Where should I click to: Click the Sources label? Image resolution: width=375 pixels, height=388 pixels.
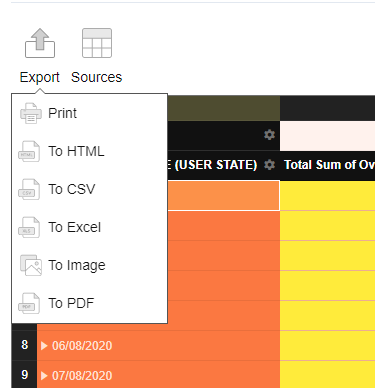[97, 77]
